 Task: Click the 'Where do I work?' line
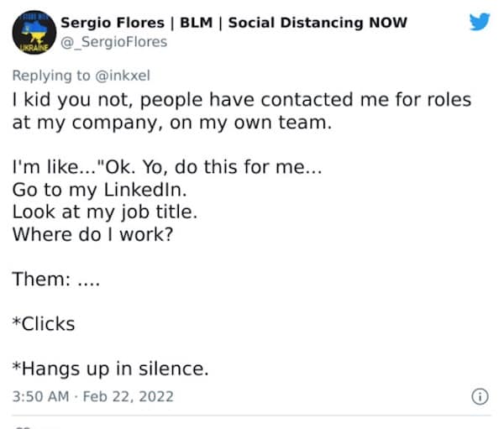click(x=92, y=233)
